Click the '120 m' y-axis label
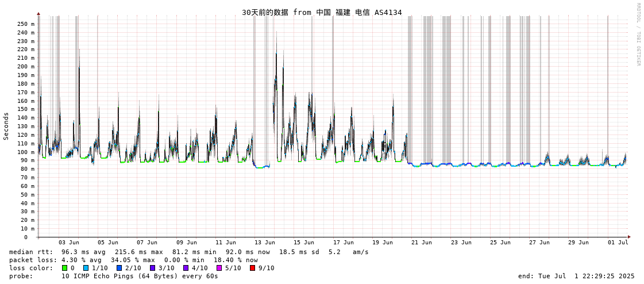Screen dimensions: 644x284 [26, 135]
